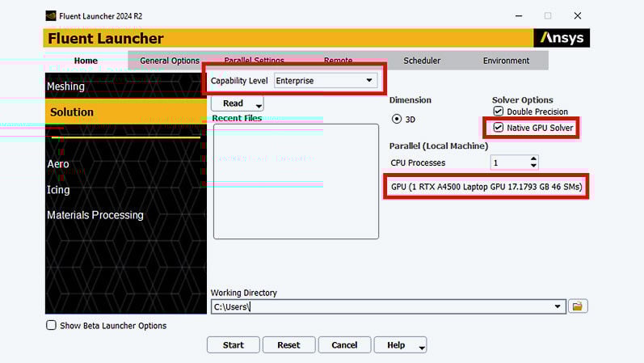
Task: Toggle the Double Precision checkbox
Action: (x=499, y=112)
